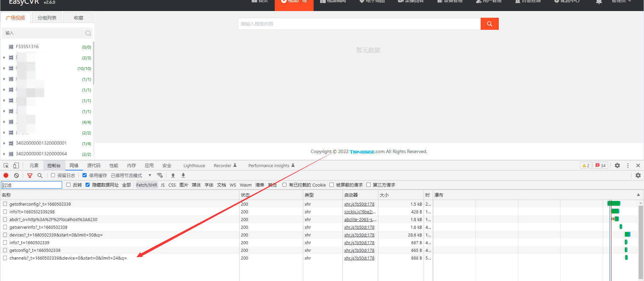Open network panel settings gear
The width and height of the screenshot is (644, 281).
click(x=638, y=175)
